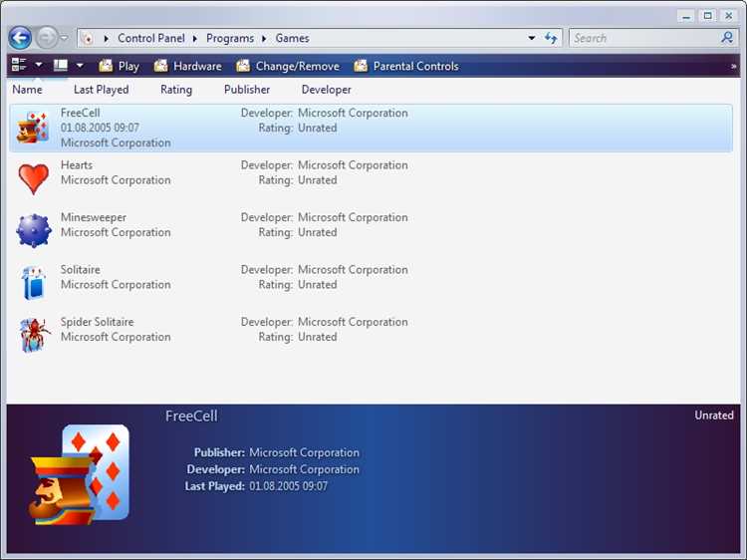Click large FreeCell preview image in details pane
Image resolution: width=747 pixels, height=560 pixels.
[80, 474]
